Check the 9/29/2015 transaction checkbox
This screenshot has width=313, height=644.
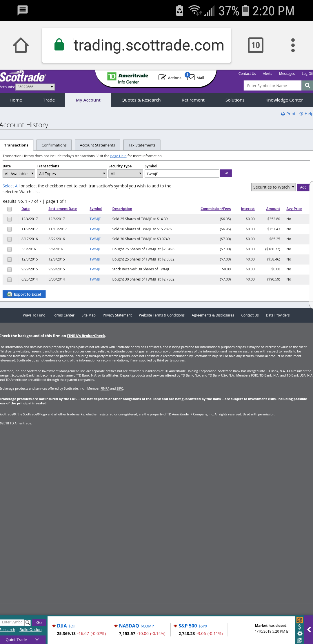click(10, 269)
